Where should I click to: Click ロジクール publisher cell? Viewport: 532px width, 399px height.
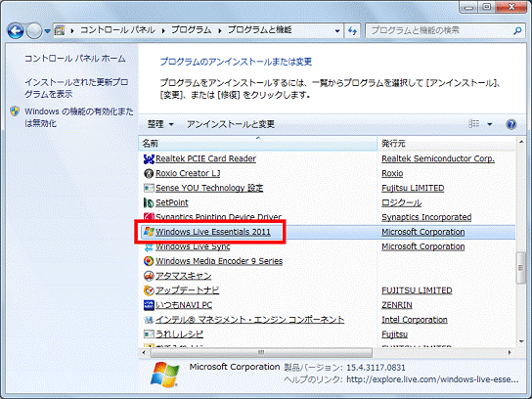401,202
